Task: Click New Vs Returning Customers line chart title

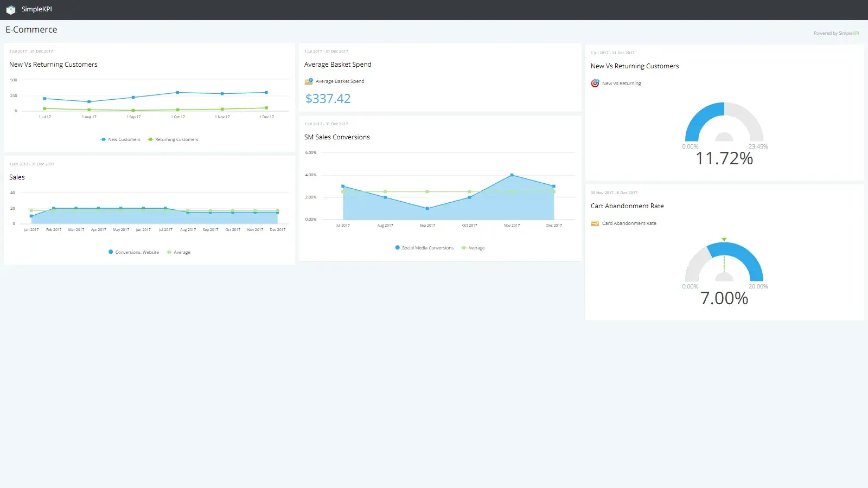Action: [53, 65]
